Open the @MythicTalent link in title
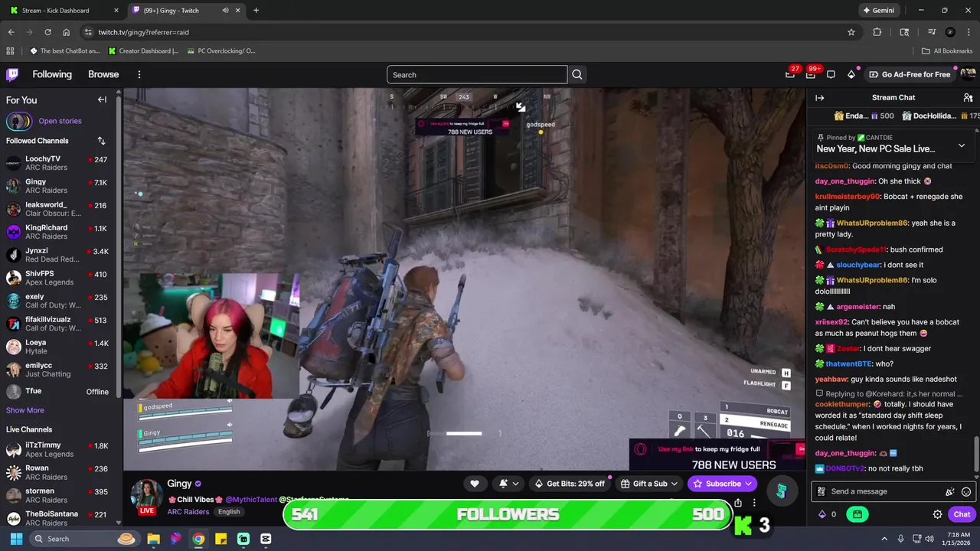 pos(251,500)
